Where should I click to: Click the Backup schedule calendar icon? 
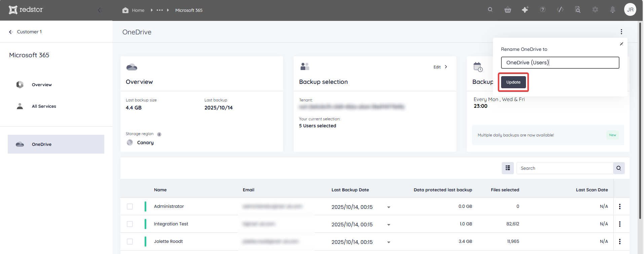click(478, 67)
